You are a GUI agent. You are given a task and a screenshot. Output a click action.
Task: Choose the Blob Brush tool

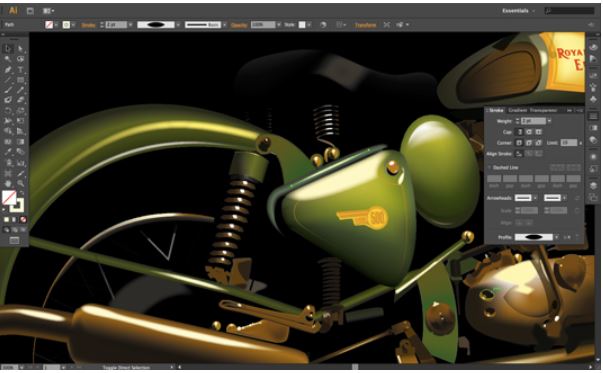click(7, 100)
